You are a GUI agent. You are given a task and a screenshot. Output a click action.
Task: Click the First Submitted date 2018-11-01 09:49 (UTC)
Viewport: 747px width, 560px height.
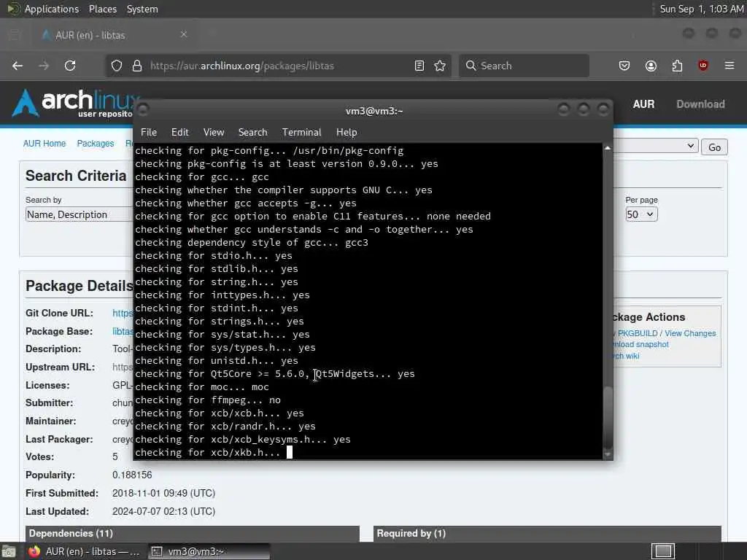[163, 494]
